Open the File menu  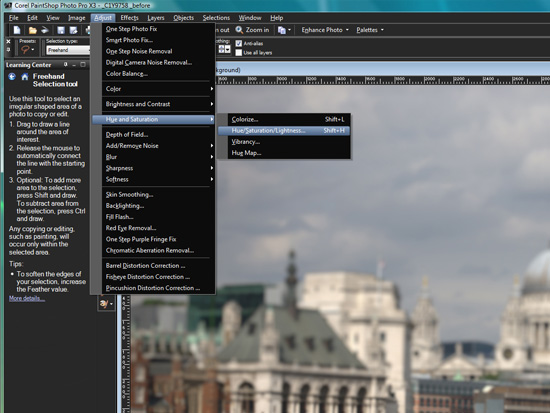click(14, 18)
